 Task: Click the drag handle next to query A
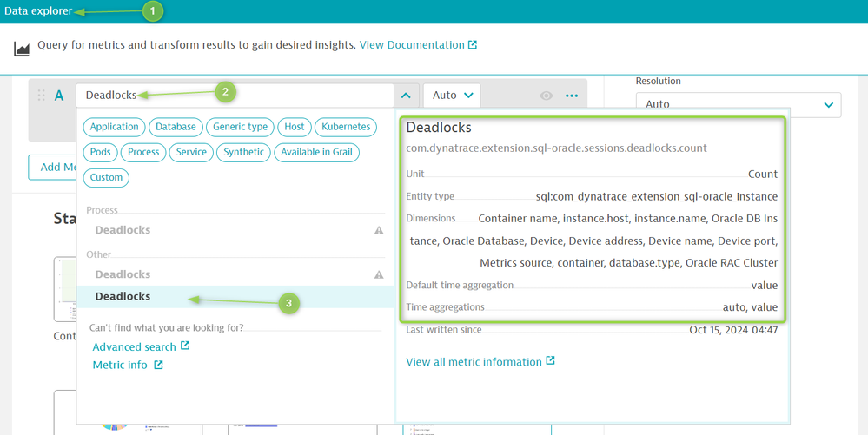[42, 96]
